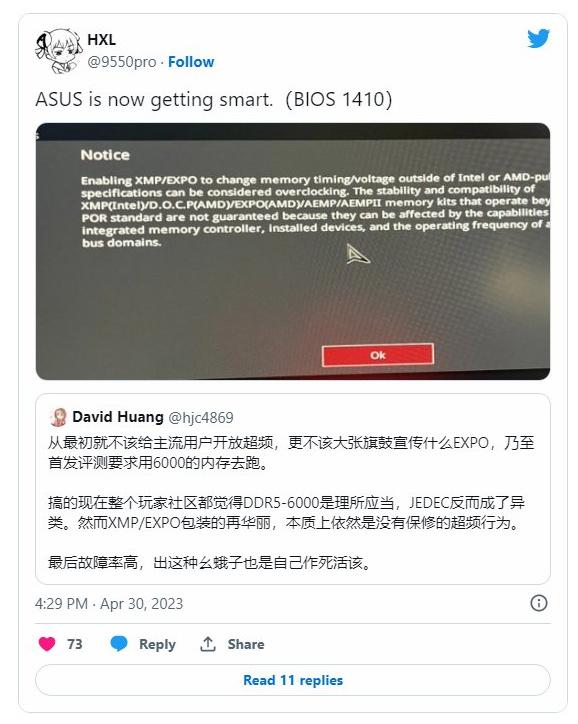Open the 4:29 PM Apr 30, 2023 timestamp
The height and width of the screenshot is (724, 578).
(109, 603)
